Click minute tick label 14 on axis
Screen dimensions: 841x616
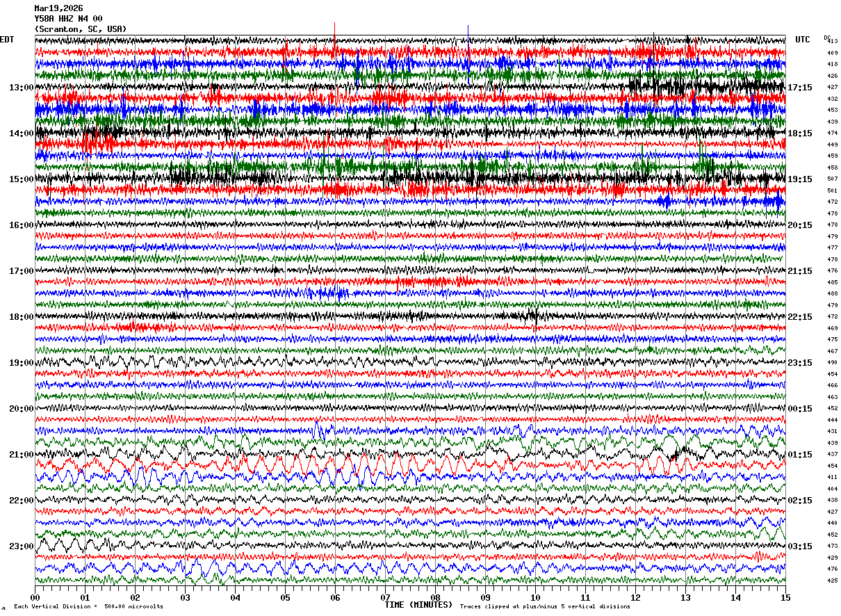coord(735,597)
